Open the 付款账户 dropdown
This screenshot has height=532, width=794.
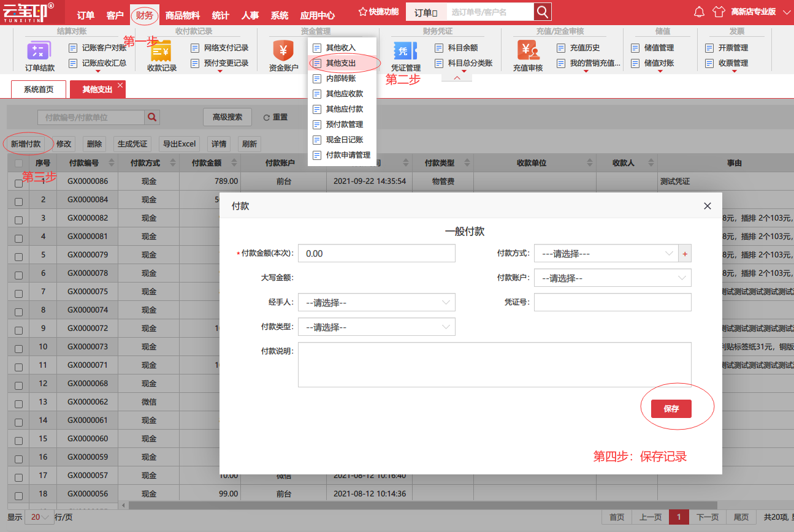[x=613, y=278]
